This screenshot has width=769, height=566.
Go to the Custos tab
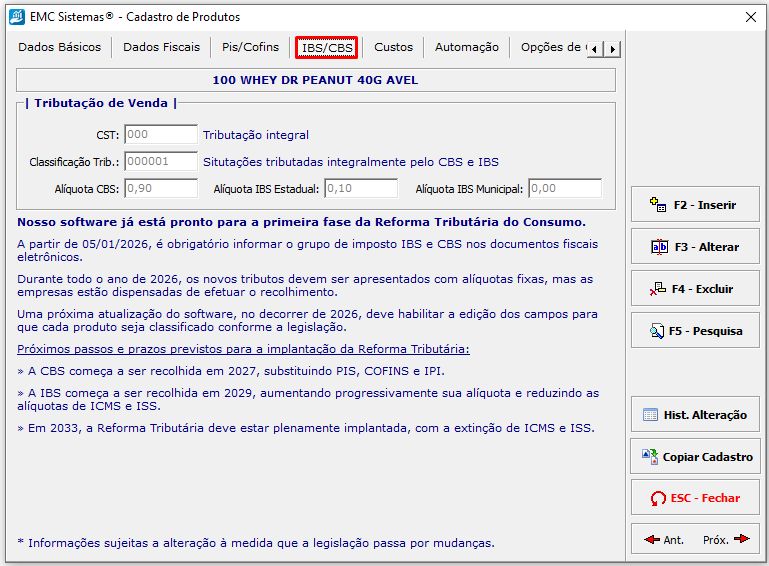pyautogui.click(x=393, y=47)
